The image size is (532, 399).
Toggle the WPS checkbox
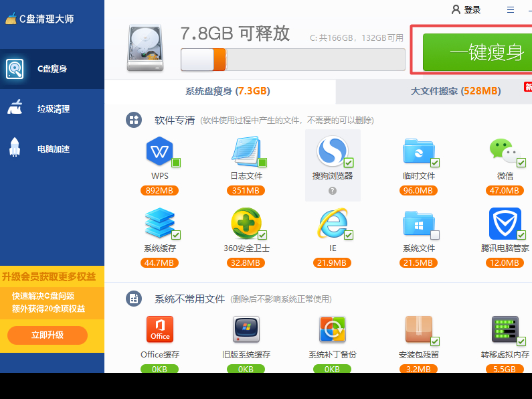click(x=176, y=163)
